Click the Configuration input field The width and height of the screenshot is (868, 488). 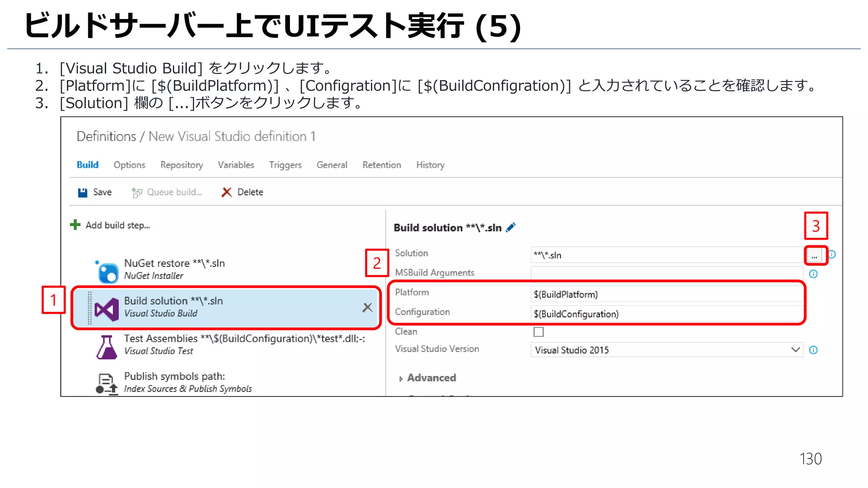click(667, 313)
